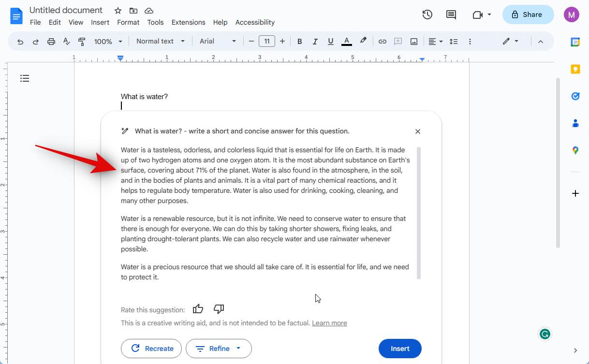
Task: Open Google Keep in side panel
Action: pos(575,69)
